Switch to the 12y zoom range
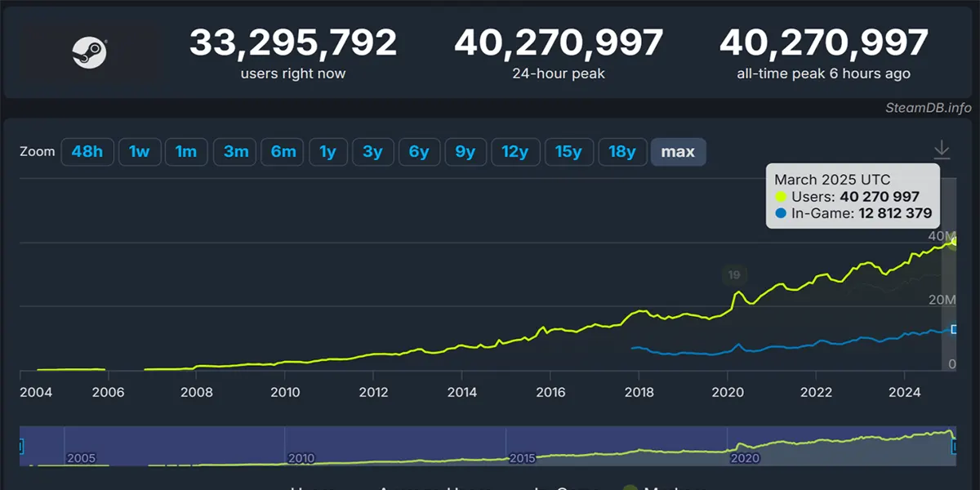Viewport: 980px width, 490px height. click(515, 152)
